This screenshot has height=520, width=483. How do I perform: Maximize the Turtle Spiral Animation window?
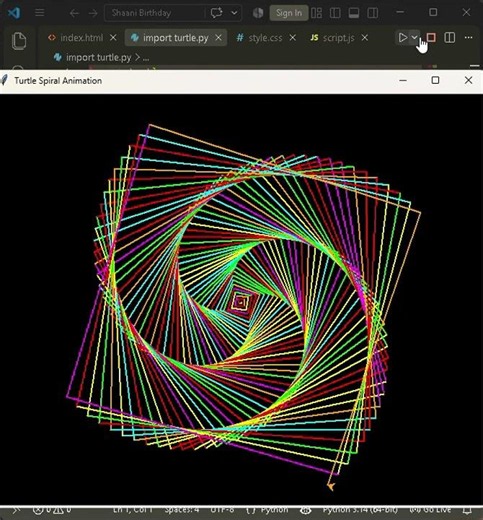pyautogui.click(x=435, y=80)
